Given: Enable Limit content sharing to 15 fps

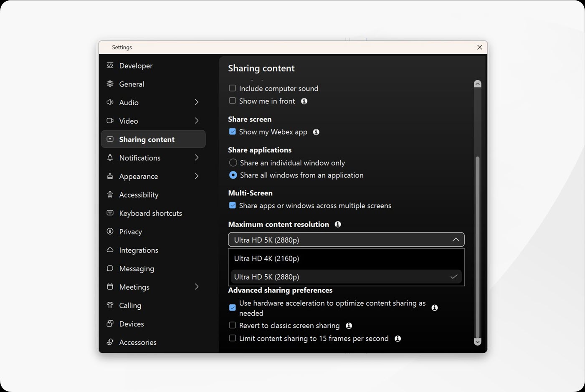Looking at the screenshot, I should pyautogui.click(x=233, y=338).
